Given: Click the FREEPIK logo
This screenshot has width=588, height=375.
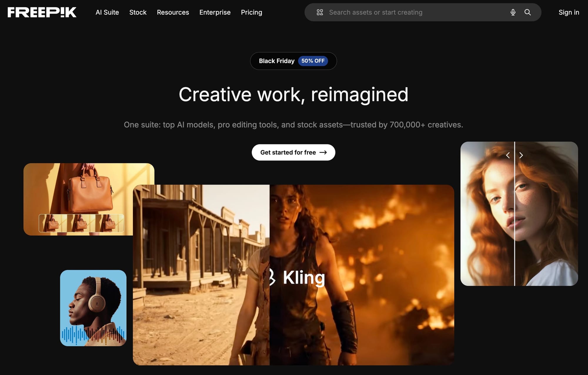Looking at the screenshot, I should point(41,12).
